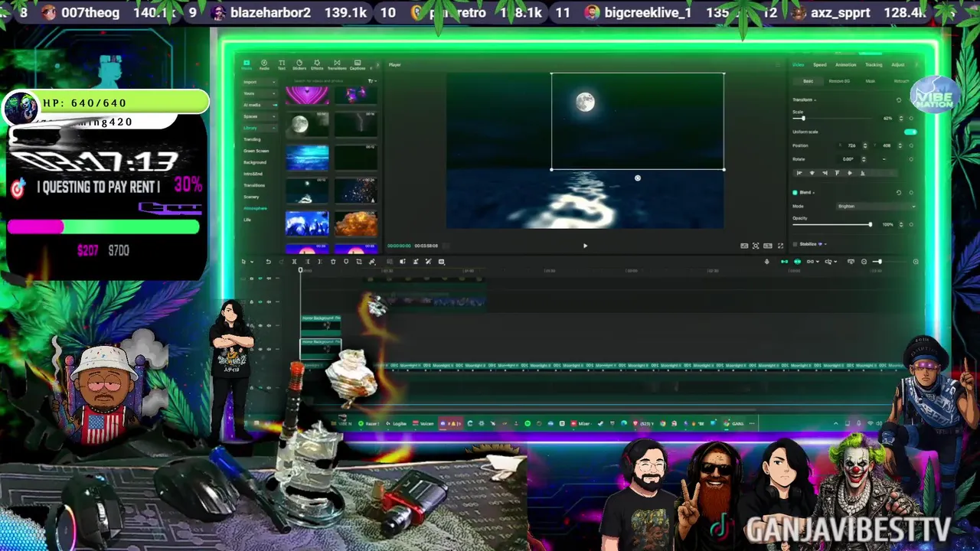980x551 pixels.
Task: Align clip to the bottom edge
Action: click(x=863, y=173)
